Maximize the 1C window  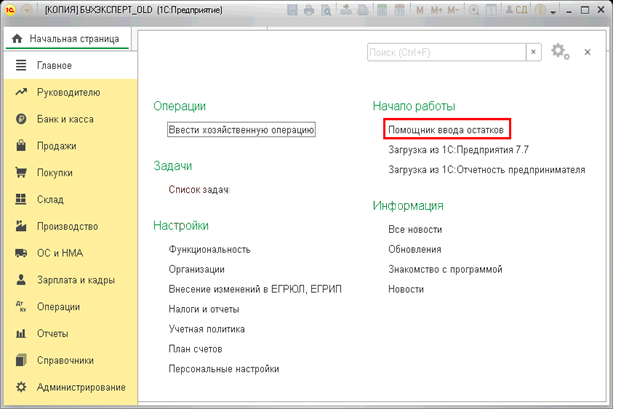[x=585, y=10]
